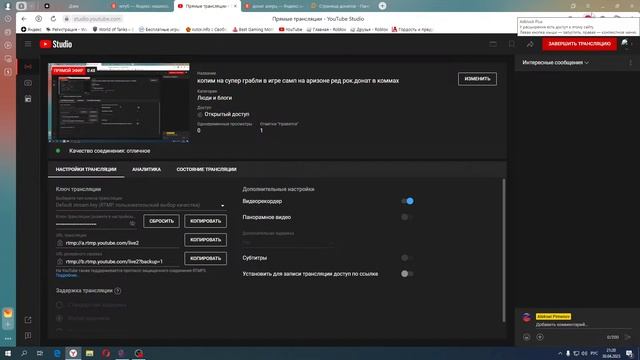Click the plus-circle icon in chat input
640x360 pixels.
tap(540, 337)
